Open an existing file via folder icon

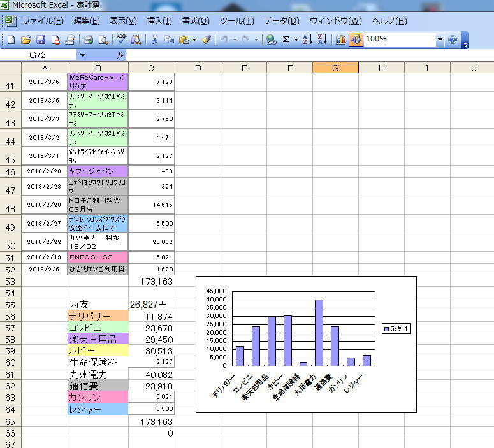click(26, 40)
